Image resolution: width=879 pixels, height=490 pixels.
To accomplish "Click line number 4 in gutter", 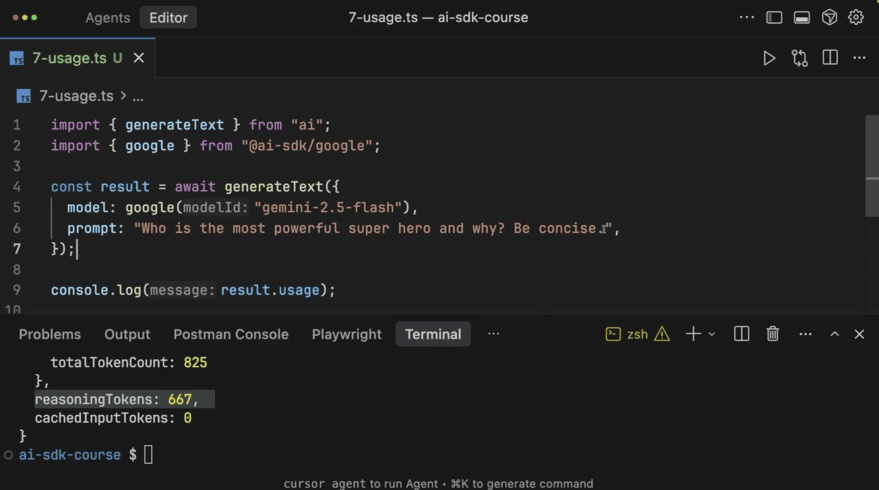I will (x=16, y=187).
